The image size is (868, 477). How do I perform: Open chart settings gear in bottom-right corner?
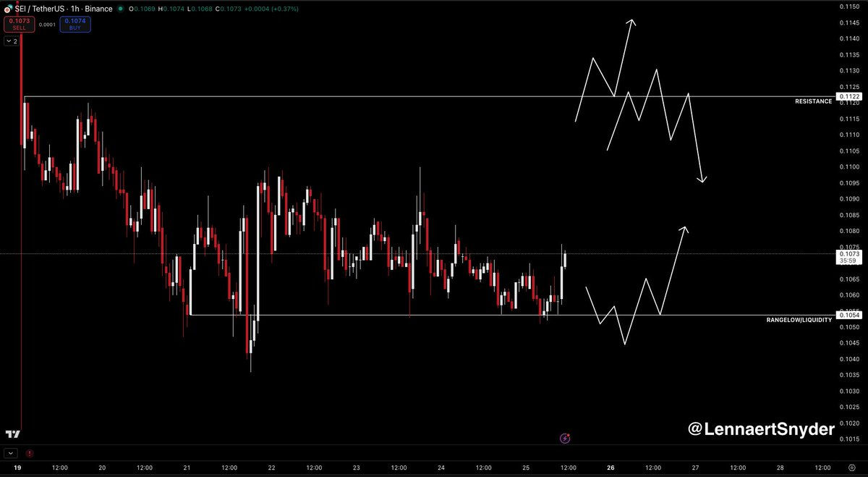[847, 468]
